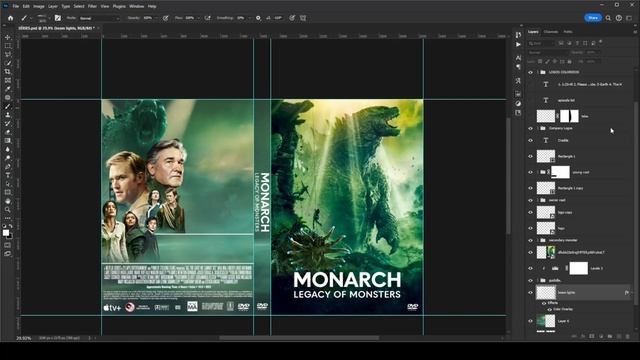
Task: Click the Home icon in options bar
Action: point(11,18)
